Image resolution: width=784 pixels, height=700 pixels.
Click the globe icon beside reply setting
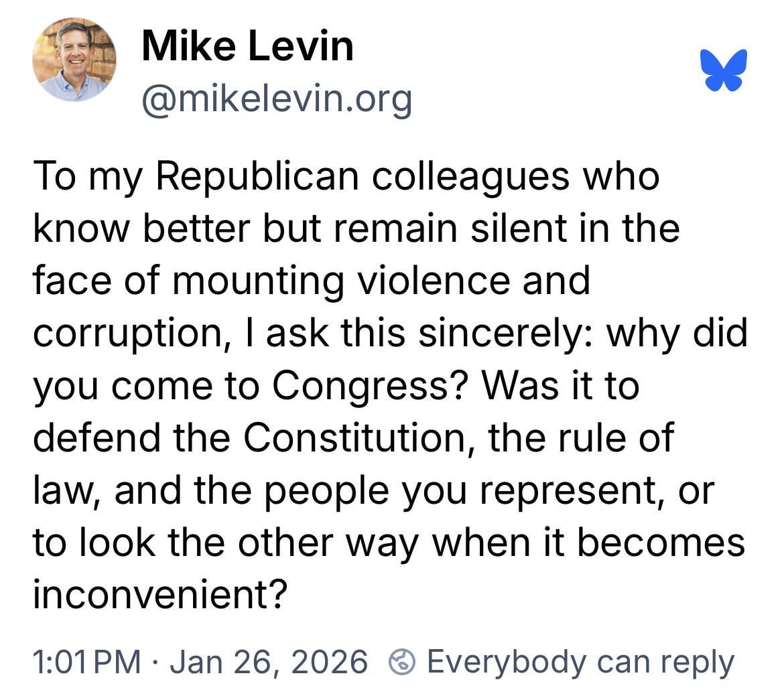click(401, 662)
